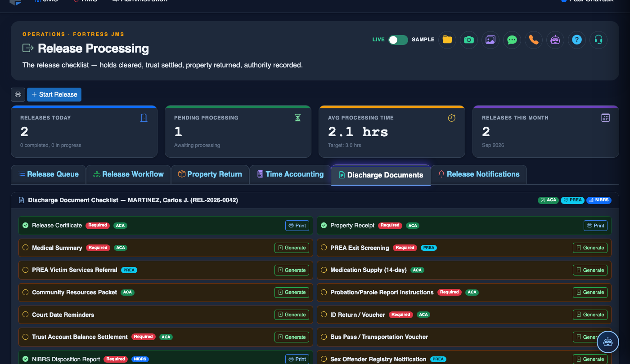Open the purple robot assistant icon in header
630x364 pixels.
555,40
